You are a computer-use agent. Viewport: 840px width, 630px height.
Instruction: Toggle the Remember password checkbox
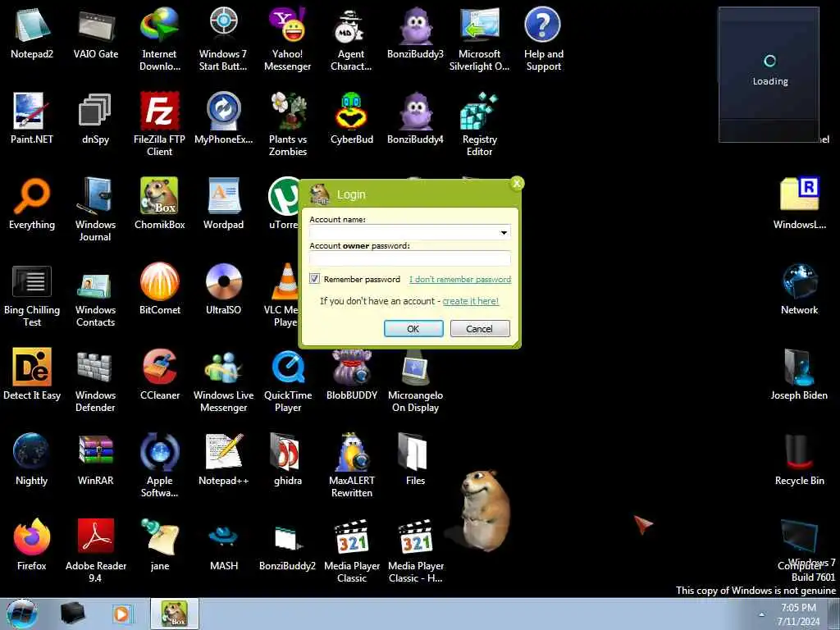[x=314, y=279]
